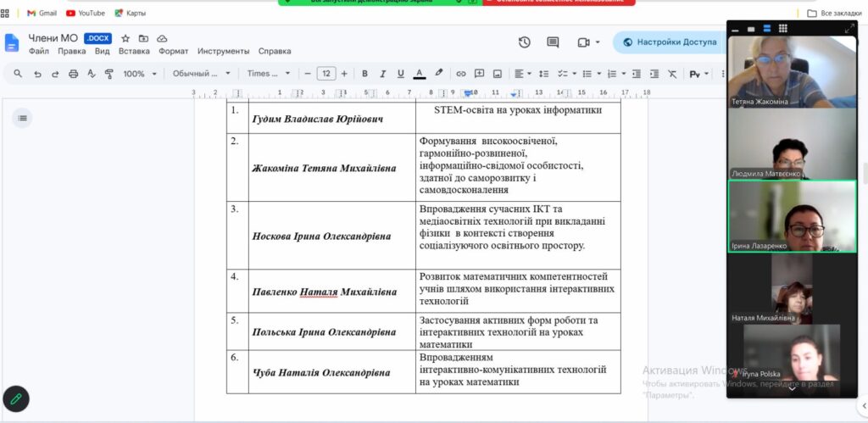
Task: Open the Вид menu
Action: click(x=102, y=51)
